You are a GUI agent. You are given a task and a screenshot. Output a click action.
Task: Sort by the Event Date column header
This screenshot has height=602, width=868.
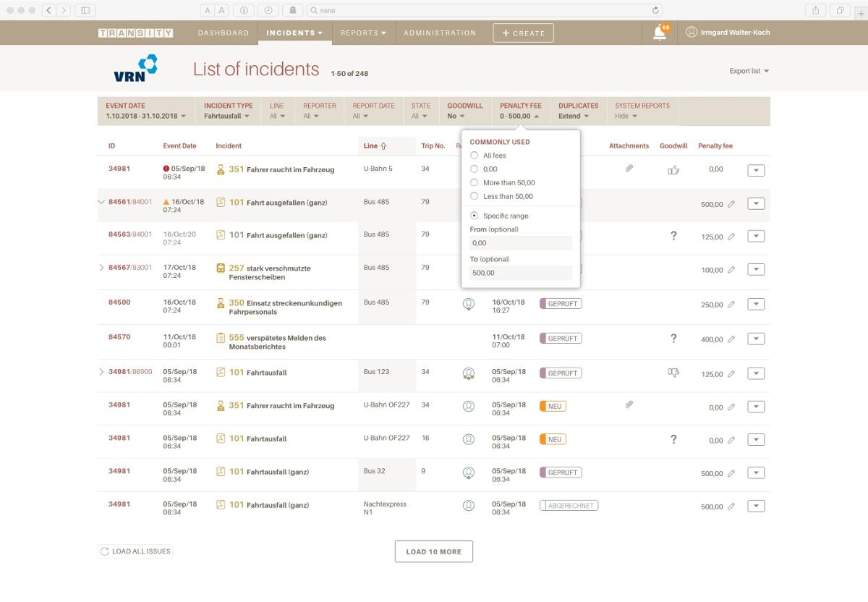coord(179,146)
